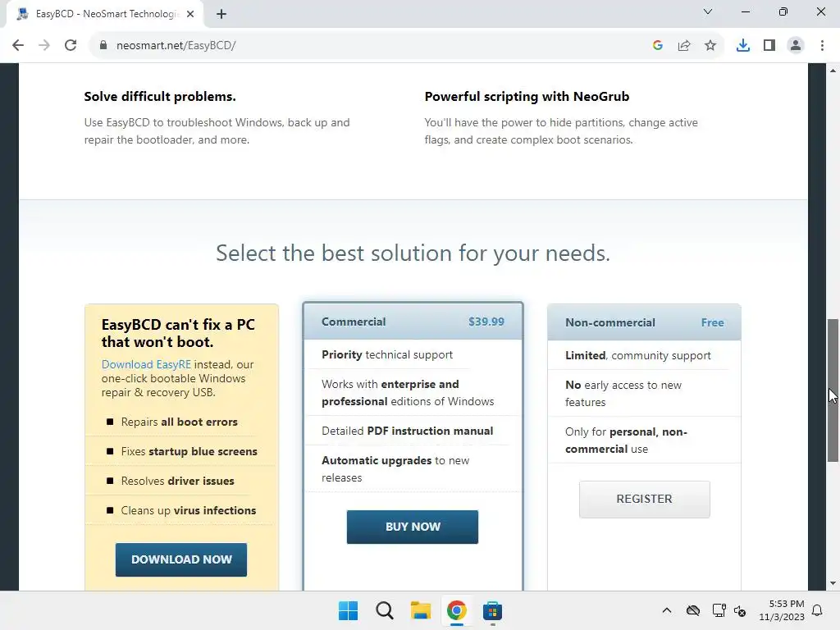The image size is (840, 630).
Task: Click Chrome icon in the taskbar
Action: tap(456, 610)
